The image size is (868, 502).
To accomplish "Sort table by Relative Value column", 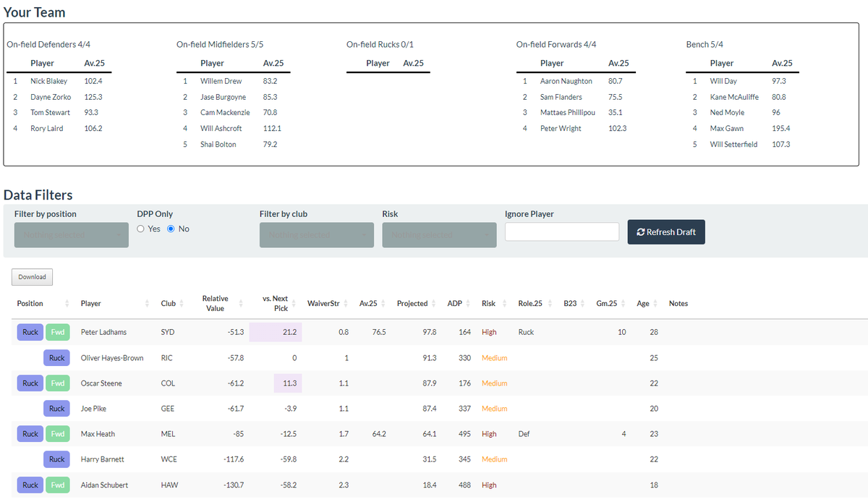I will point(220,303).
